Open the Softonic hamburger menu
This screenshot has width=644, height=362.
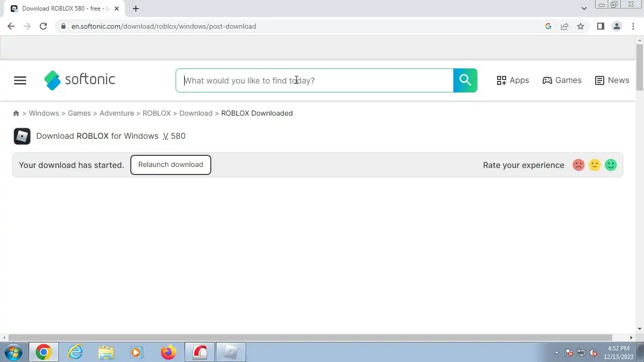click(x=20, y=80)
